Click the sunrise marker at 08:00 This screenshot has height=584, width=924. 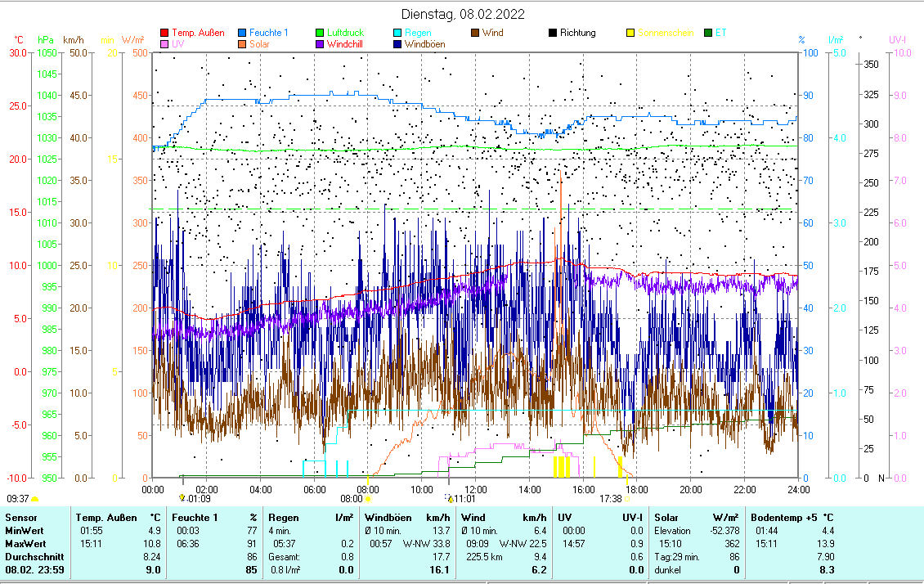[x=368, y=498]
